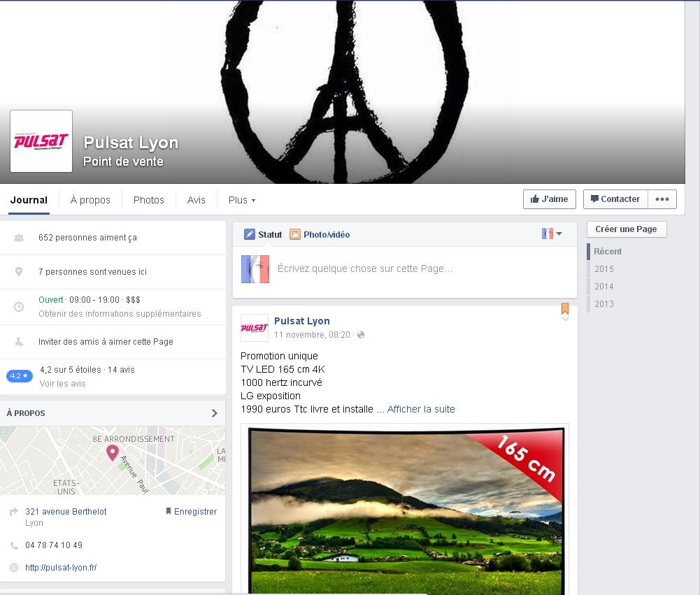Open the three-dots more options button
This screenshot has height=595, width=700.
[662, 199]
